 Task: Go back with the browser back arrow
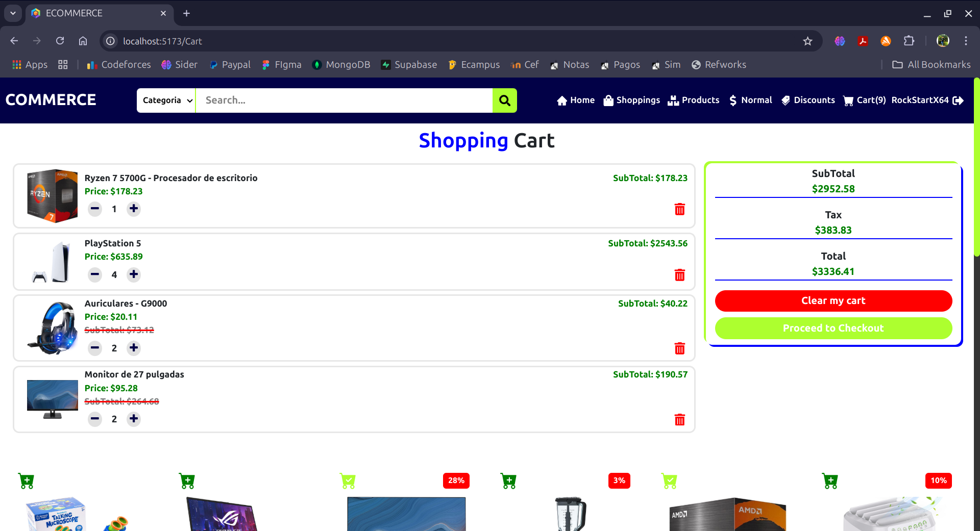pos(14,41)
